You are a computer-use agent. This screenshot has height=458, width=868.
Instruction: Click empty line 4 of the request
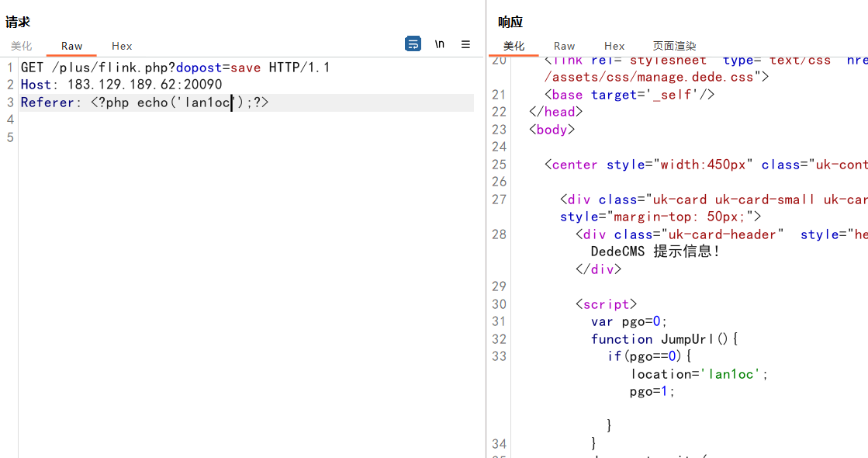point(233,120)
